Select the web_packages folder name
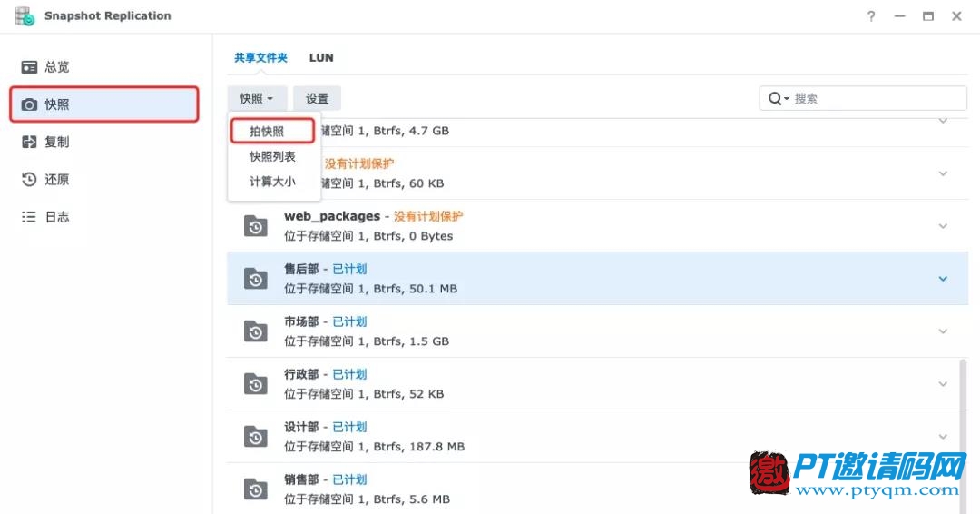The width and height of the screenshot is (980, 514). pos(332,216)
